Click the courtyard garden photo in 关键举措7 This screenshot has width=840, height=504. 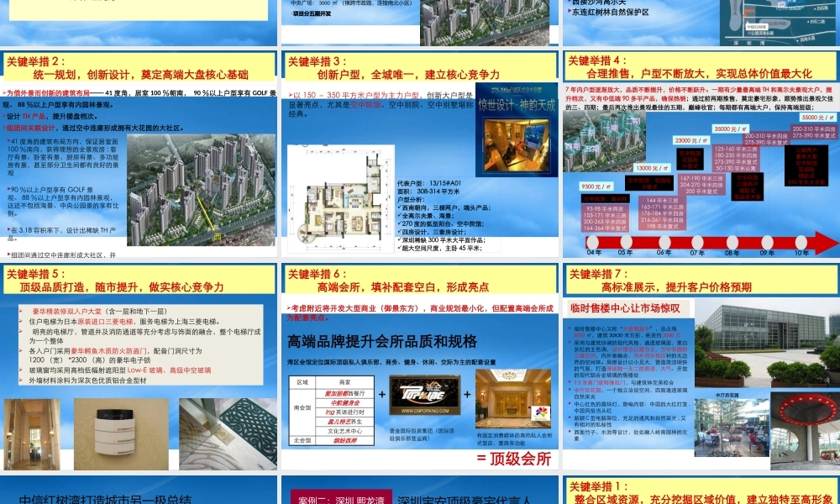732,428
